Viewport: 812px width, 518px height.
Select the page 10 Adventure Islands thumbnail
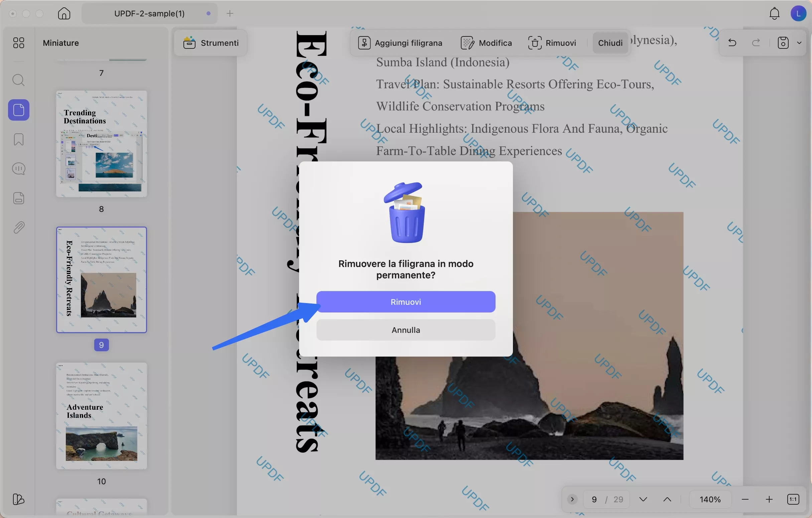point(102,416)
